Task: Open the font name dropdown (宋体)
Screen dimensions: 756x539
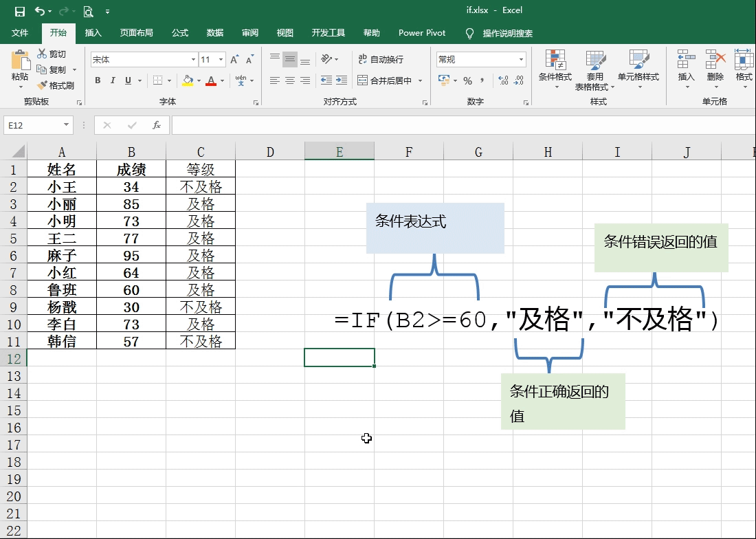Action: 193,60
